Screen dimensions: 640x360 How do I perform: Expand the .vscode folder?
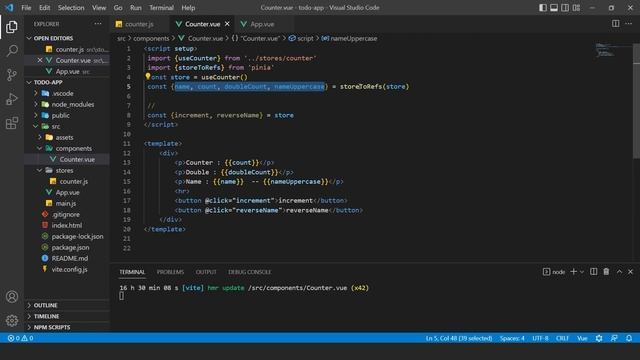(x=36, y=93)
